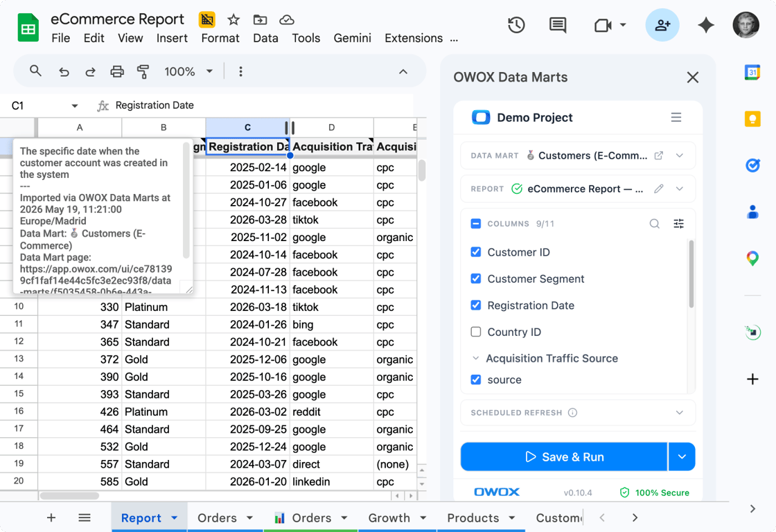Click the paint format icon
The image size is (776, 532).
click(143, 72)
